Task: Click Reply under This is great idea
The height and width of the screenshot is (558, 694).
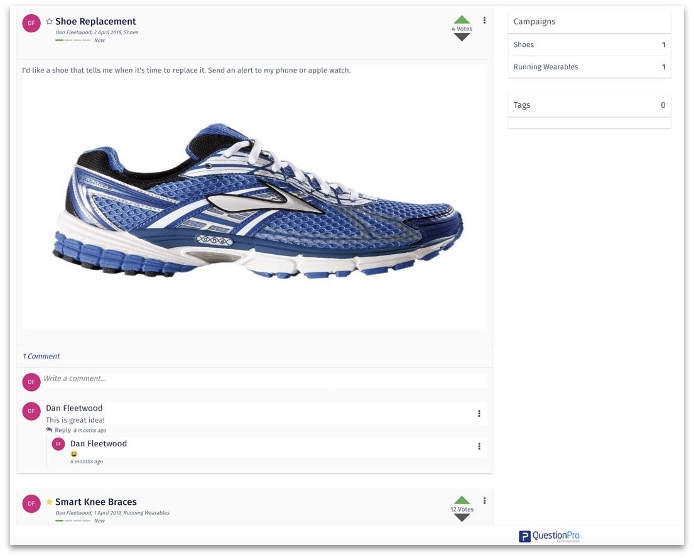Action: click(x=62, y=430)
